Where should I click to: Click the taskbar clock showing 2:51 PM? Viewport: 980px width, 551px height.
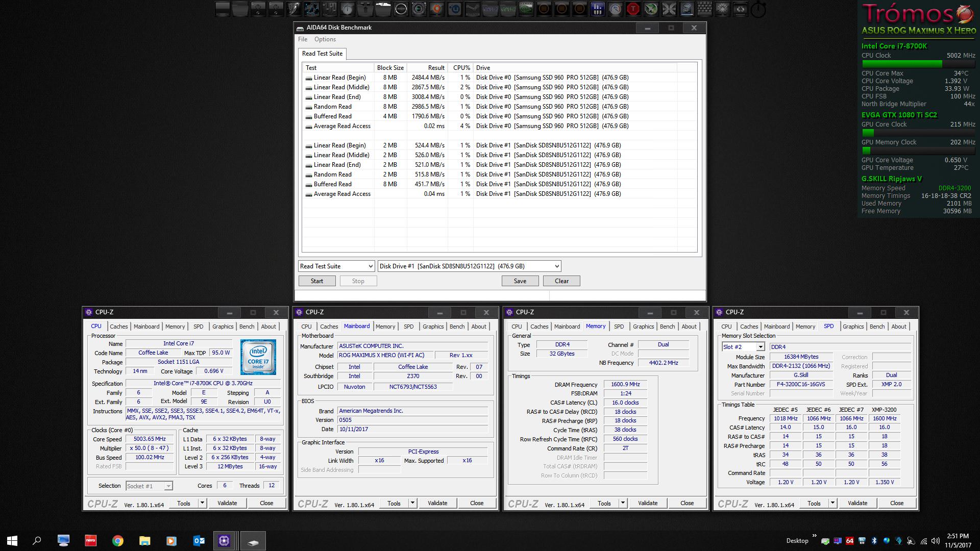[x=958, y=541]
